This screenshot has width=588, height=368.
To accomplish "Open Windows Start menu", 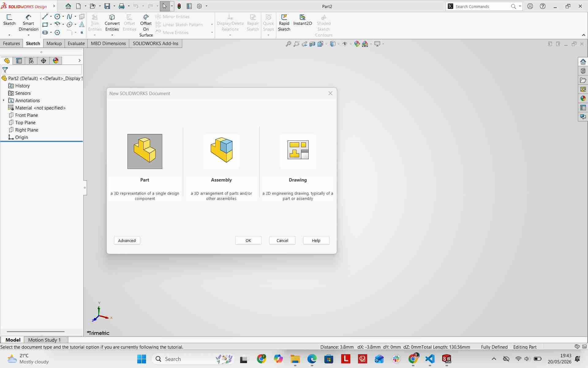I will pyautogui.click(x=141, y=359).
